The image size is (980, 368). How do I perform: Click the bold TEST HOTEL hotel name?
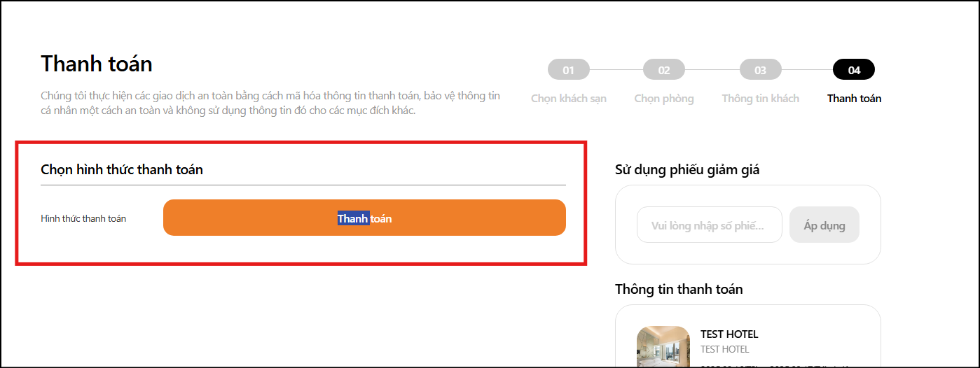[x=729, y=334]
